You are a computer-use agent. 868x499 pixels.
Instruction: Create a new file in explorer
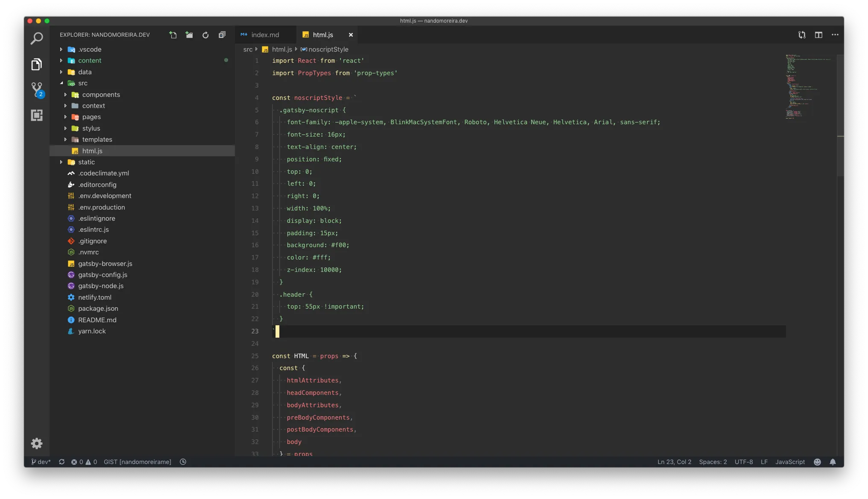coord(173,35)
